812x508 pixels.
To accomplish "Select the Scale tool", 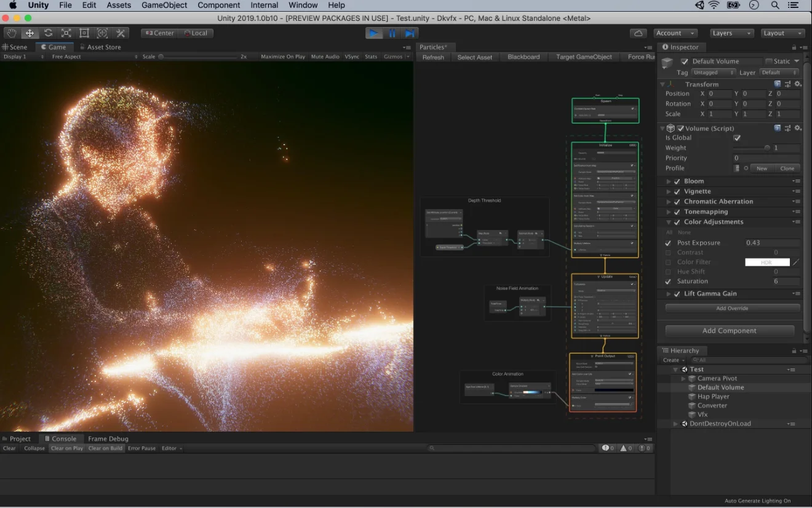I will [66, 33].
